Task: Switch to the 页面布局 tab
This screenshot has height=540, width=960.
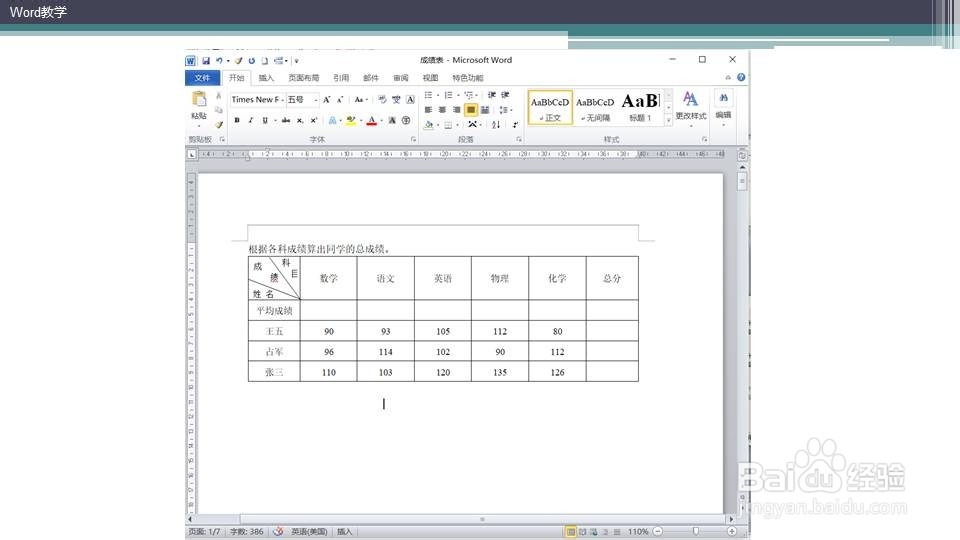Action: tap(304, 78)
